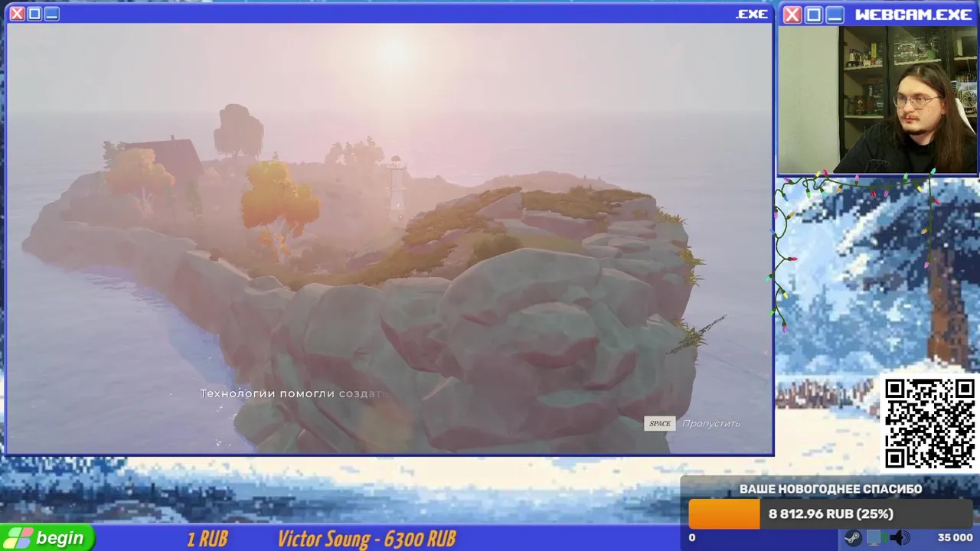Click the Steam tray icon

point(852,538)
